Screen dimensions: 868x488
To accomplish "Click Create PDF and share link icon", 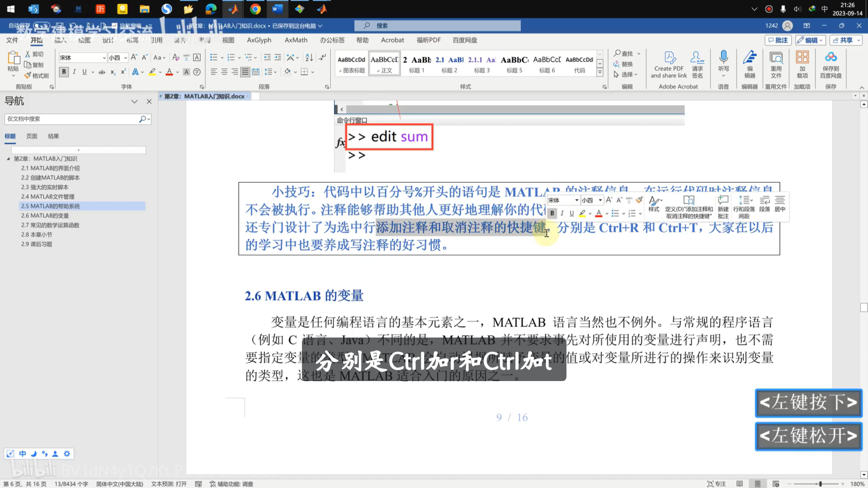I will tap(669, 58).
